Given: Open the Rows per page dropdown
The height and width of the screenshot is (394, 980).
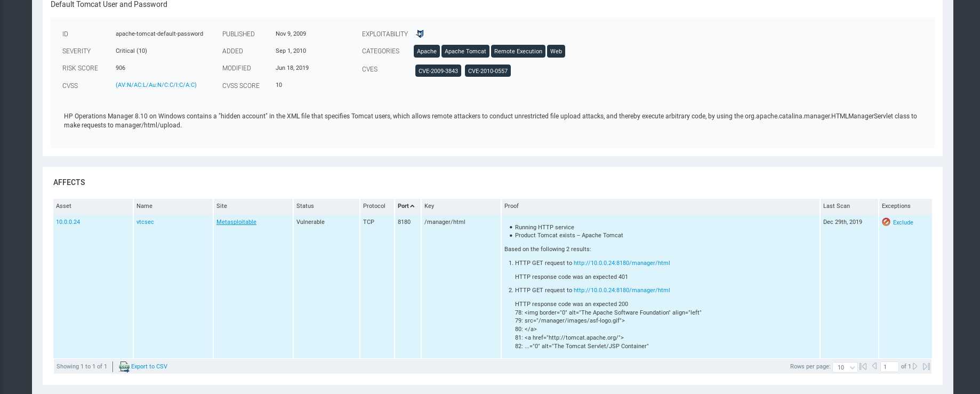Looking at the screenshot, I should coord(845,367).
